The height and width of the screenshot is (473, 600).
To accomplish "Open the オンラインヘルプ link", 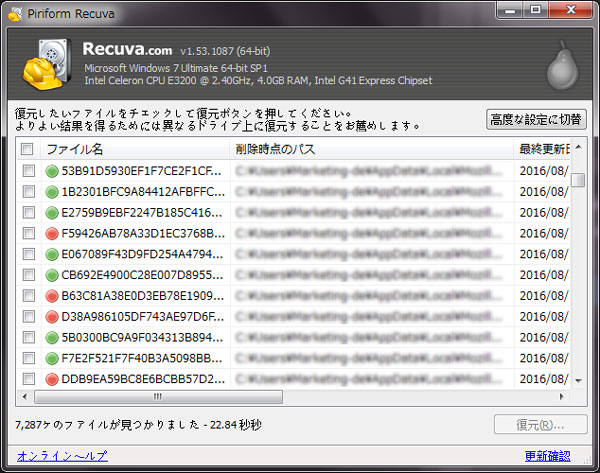I will point(62,456).
